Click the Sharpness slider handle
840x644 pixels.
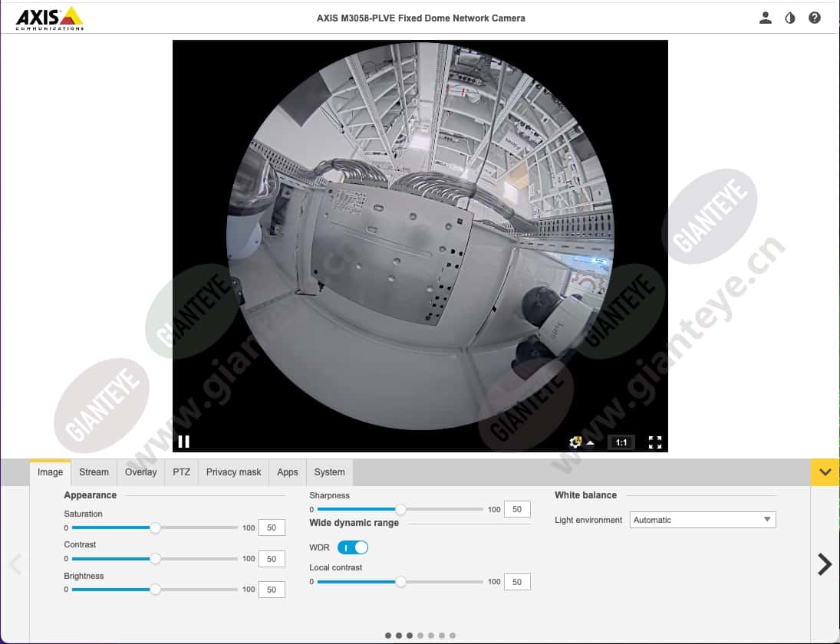pyautogui.click(x=400, y=510)
